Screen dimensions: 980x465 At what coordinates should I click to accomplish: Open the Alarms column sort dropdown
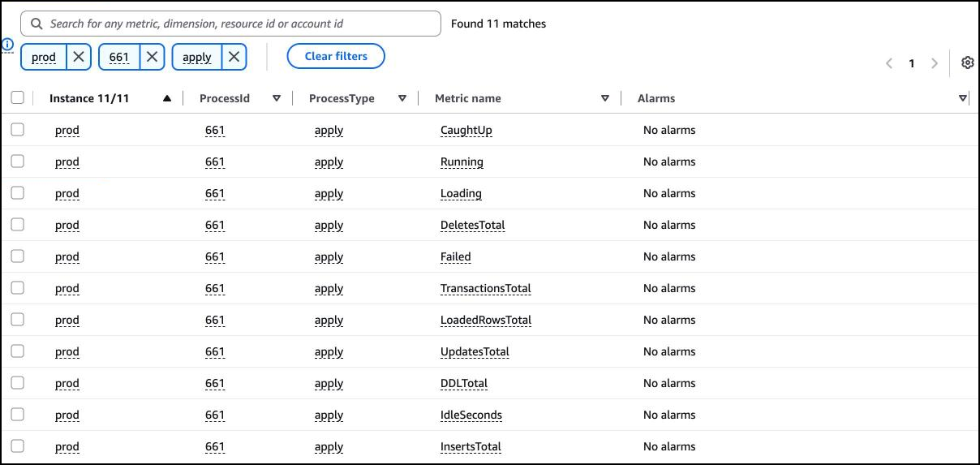pos(963,98)
